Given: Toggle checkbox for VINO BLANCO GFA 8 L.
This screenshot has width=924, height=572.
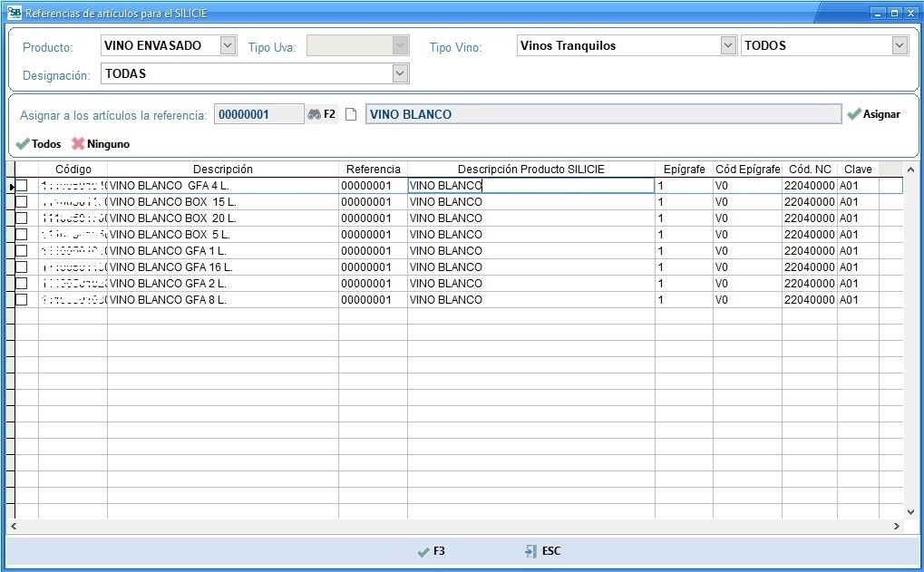Looking at the screenshot, I should click(x=22, y=300).
